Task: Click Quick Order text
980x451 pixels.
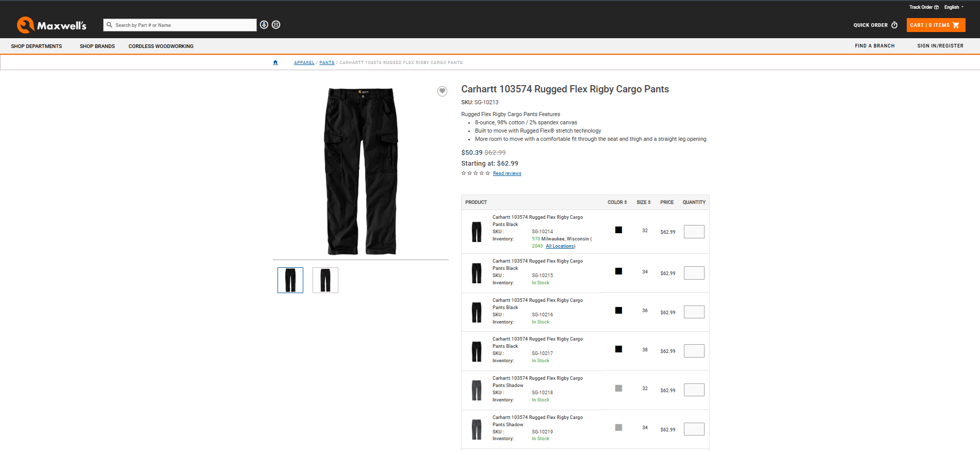Action: [871, 25]
